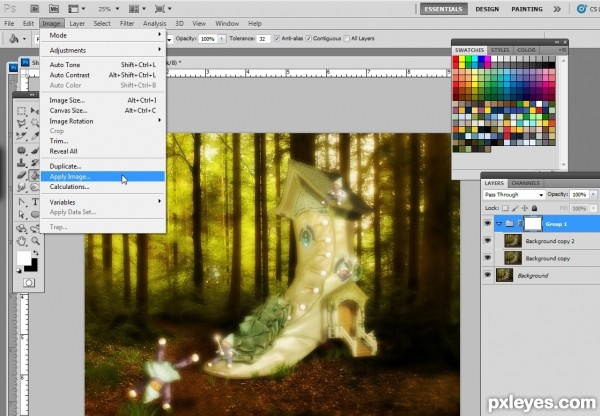
Task: Open CS Live icon
Action: tap(582, 9)
